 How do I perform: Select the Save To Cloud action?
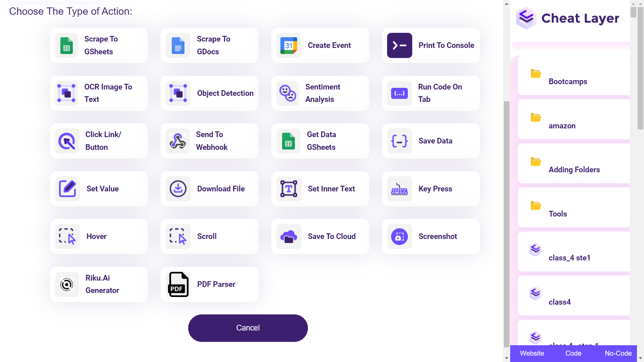(320, 236)
